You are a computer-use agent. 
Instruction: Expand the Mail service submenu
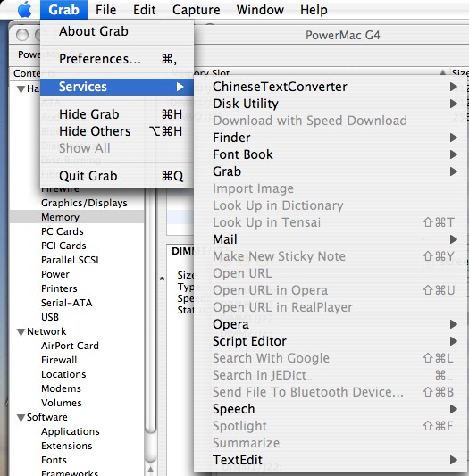(331, 239)
